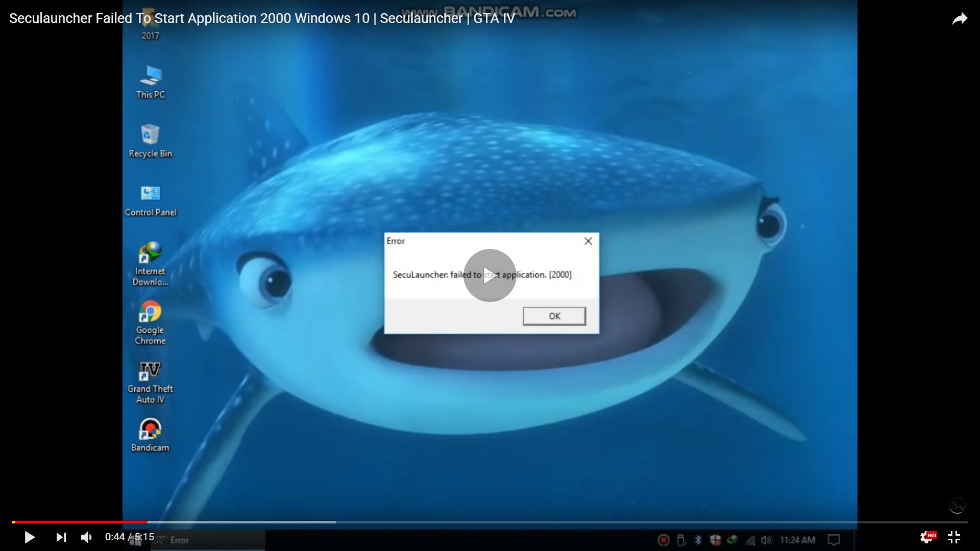980x551 pixels.
Task: Click the Bandicam recording tray icon
Action: (x=664, y=540)
